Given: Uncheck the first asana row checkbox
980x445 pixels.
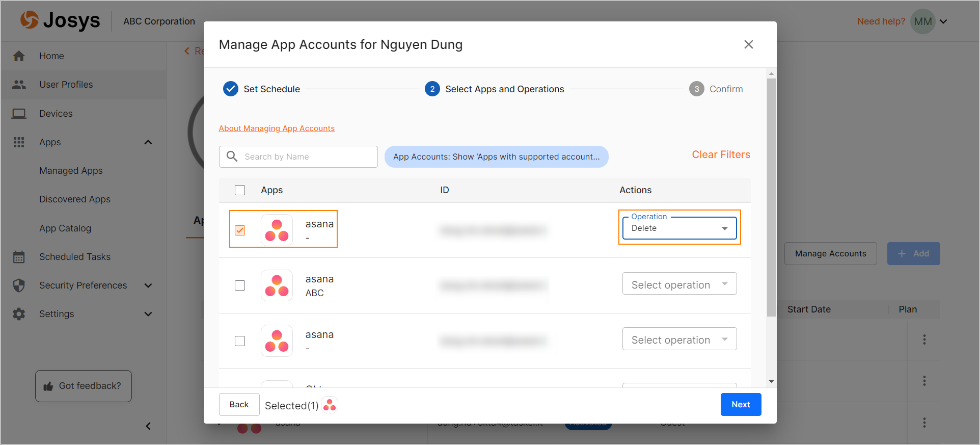Looking at the screenshot, I should pos(240,230).
